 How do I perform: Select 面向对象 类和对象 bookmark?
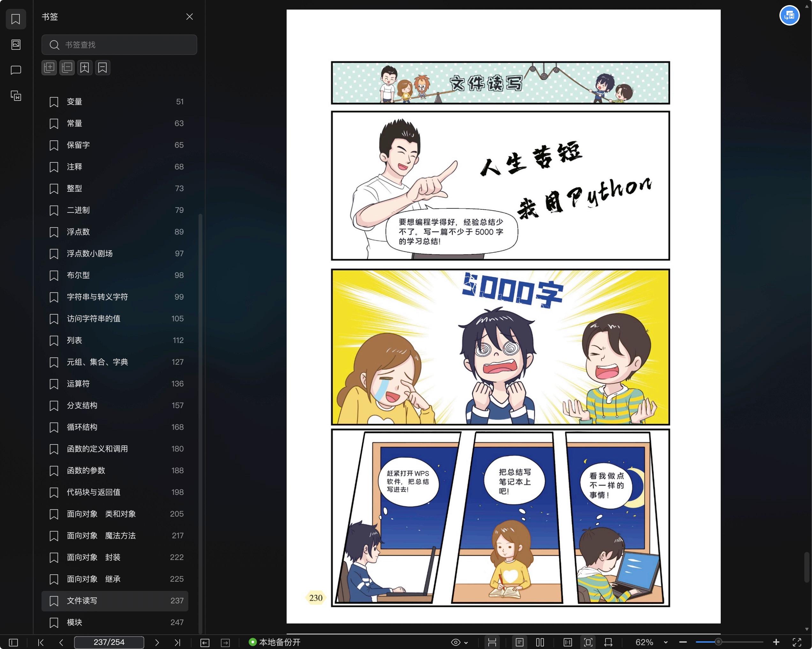point(115,514)
